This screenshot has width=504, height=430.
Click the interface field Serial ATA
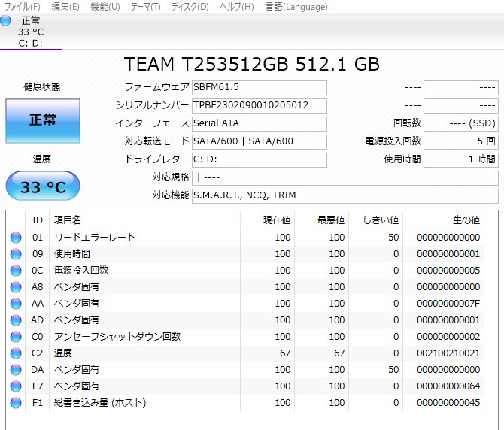(259, 123)
